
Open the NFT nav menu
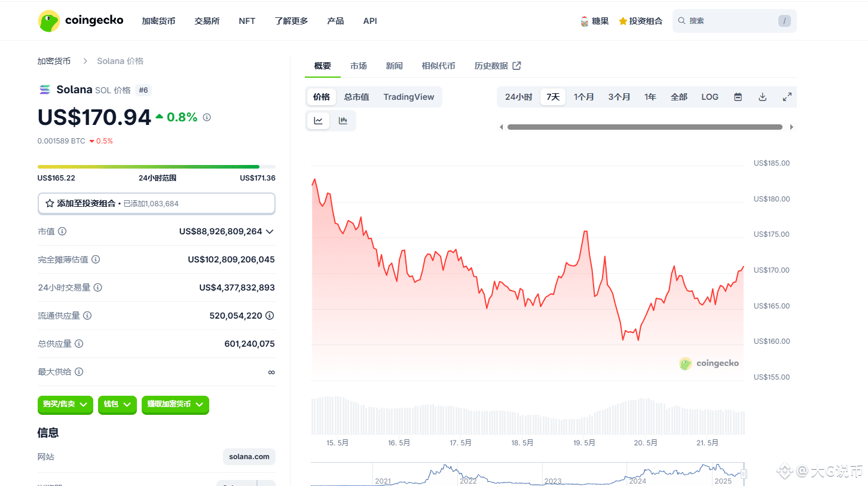(247, 21)
